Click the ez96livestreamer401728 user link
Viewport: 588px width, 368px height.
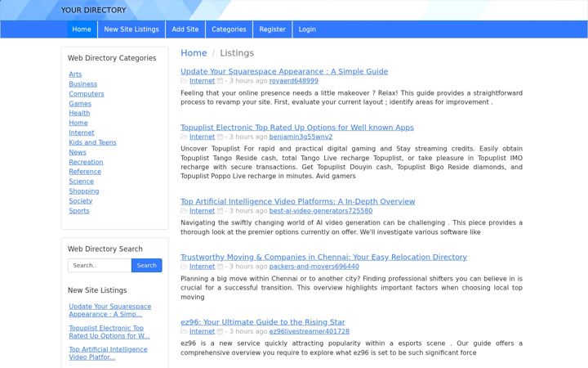[x=310, y=331]
